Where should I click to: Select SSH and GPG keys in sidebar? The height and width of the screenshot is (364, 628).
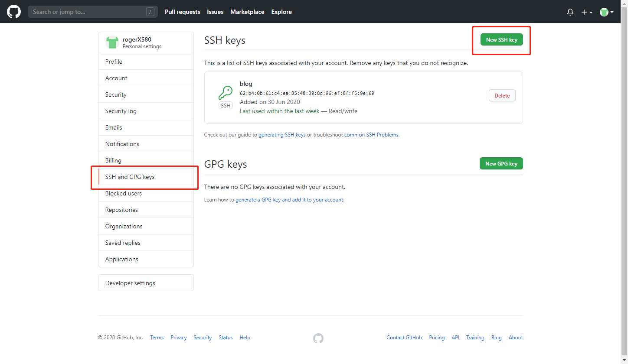click(146, 177)
